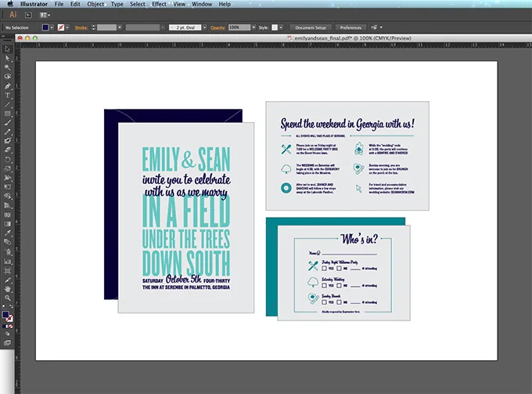This screenshot has width=532, height=394.
Task: Select the Scale tool
Action: tap(8, 169)
